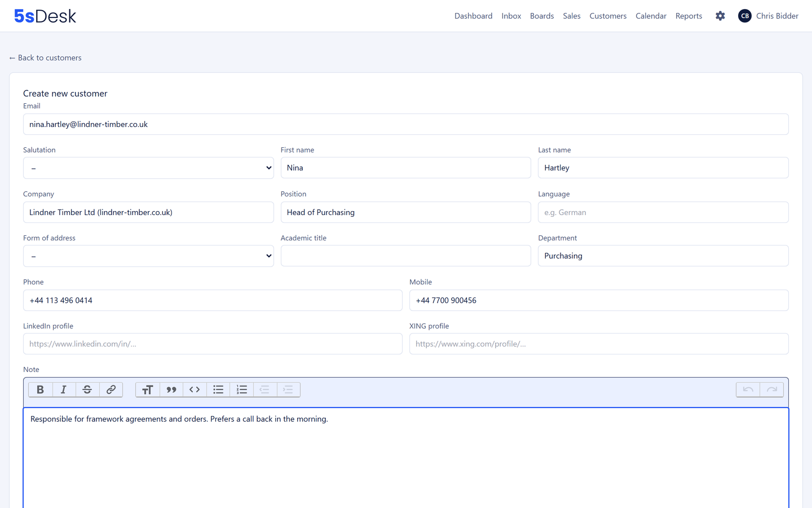
Task: Click the Phone number field
Action: pyautogui.click(x=213, y=300)
